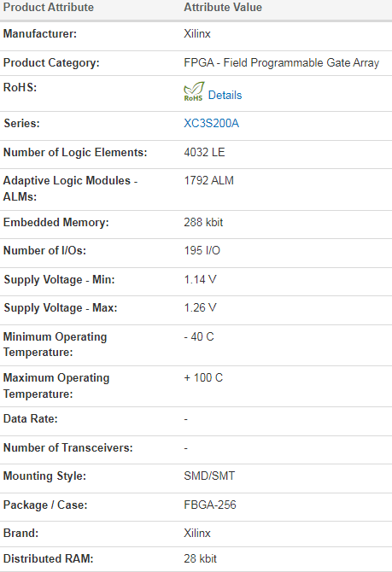
Task: Click the 1792 ALM value
Action: click(x=208, y=181)
